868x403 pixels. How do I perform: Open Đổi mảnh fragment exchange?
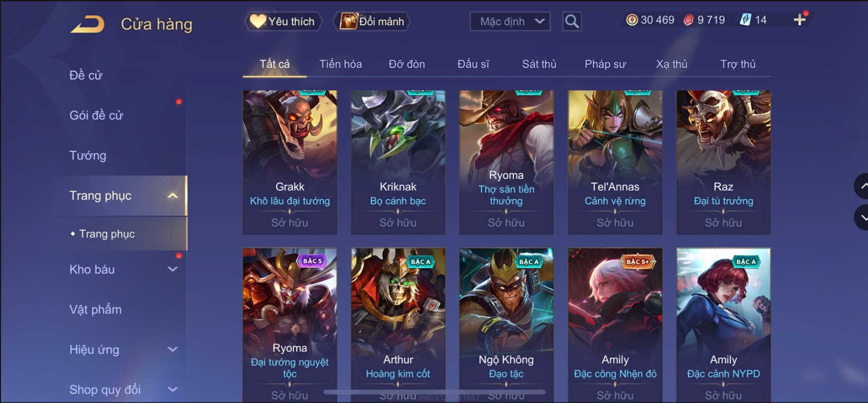pyautogui.click(x=373, y=22)
